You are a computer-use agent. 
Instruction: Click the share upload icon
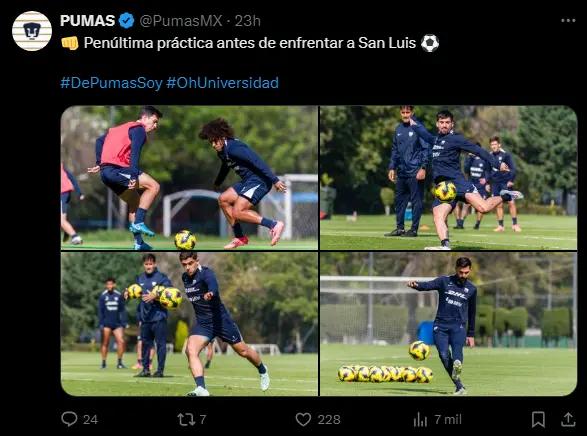pos(568,419)
